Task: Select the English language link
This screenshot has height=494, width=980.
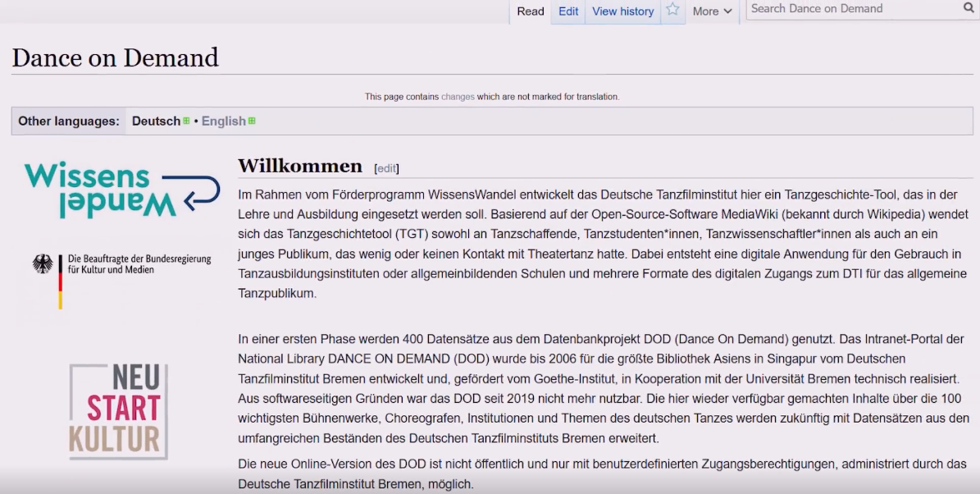Action: 223,121
